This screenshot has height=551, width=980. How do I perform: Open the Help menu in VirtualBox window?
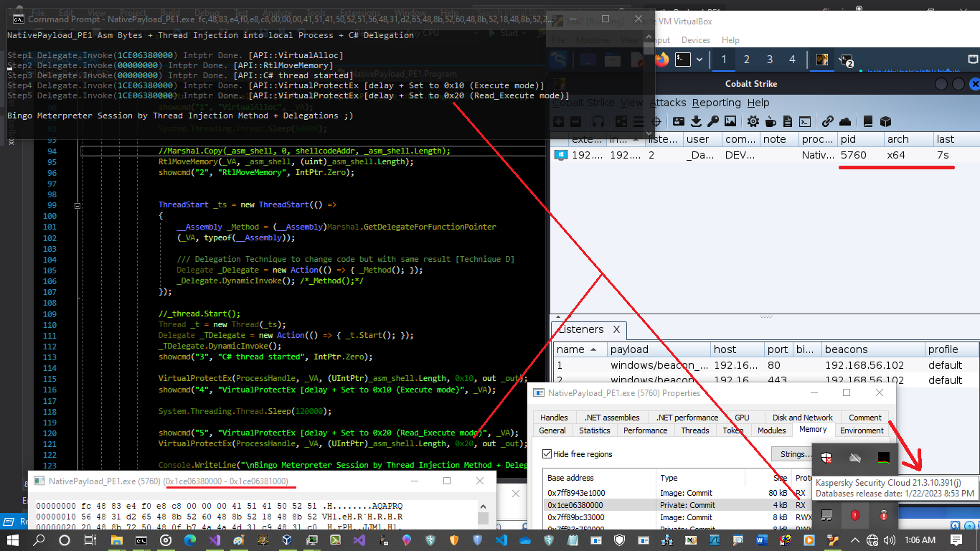pos(730,40)
